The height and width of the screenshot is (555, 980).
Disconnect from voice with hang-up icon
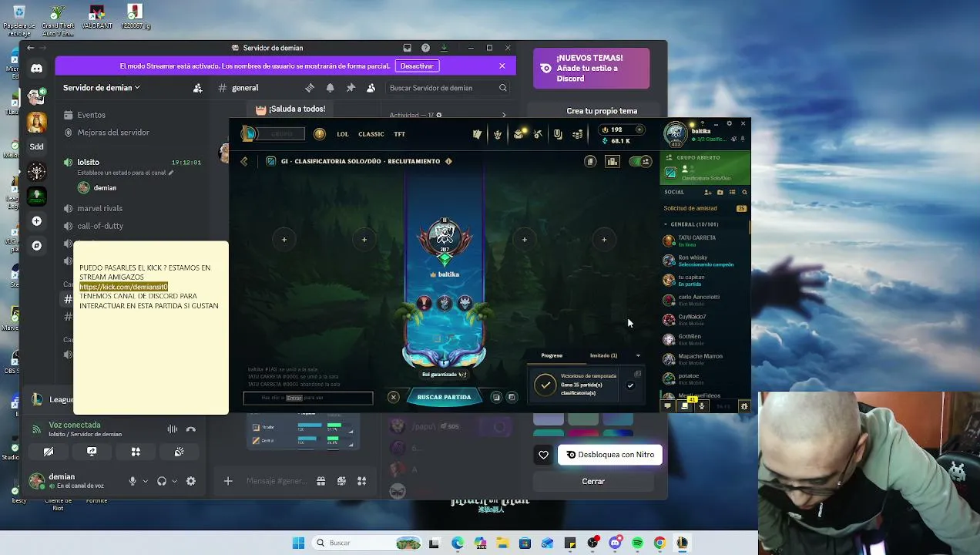click(x=191, y=429)
